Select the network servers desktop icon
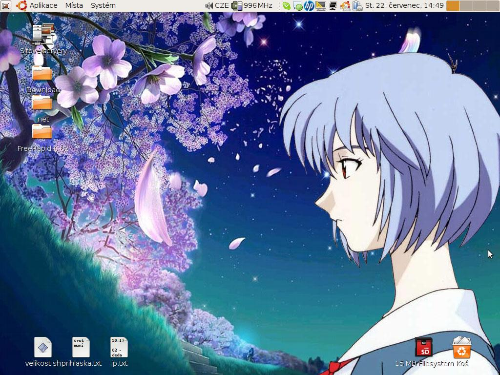Viewport: 500px width, 375px height. coord(43,34)
